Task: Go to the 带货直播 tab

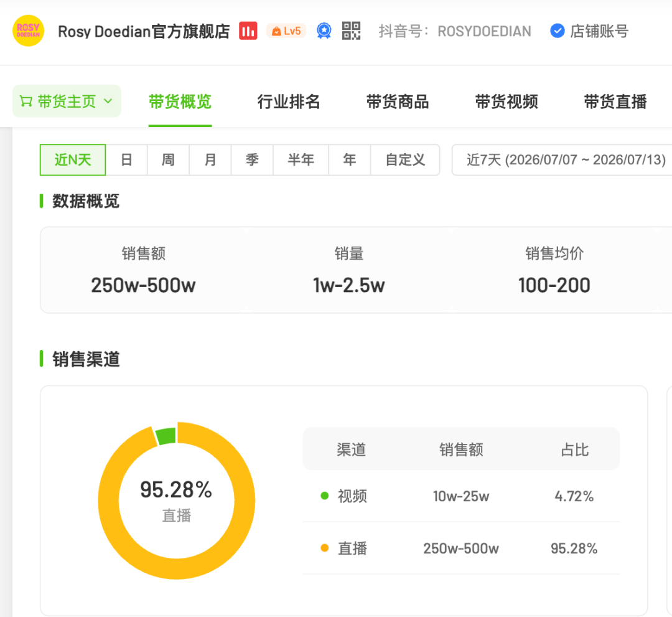Action: coord(615,102)
